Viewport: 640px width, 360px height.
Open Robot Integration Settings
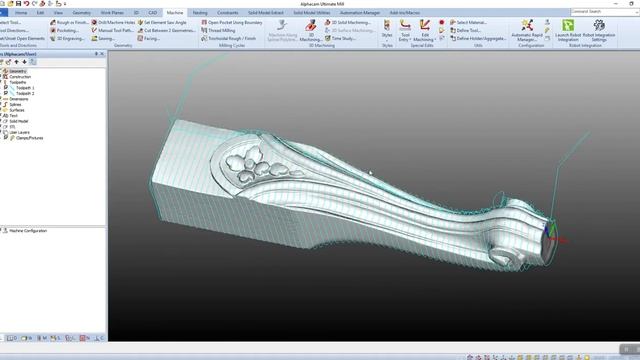[x=599, y=31]
